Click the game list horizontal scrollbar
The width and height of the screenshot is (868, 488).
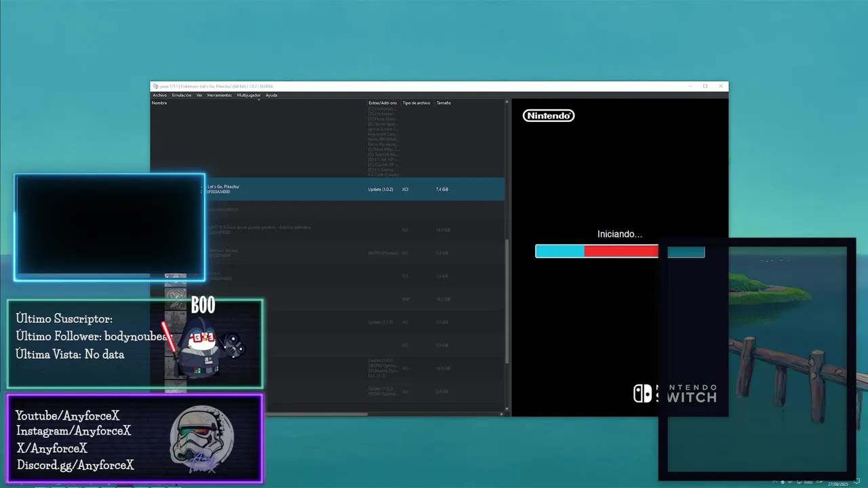click(317, 414)
